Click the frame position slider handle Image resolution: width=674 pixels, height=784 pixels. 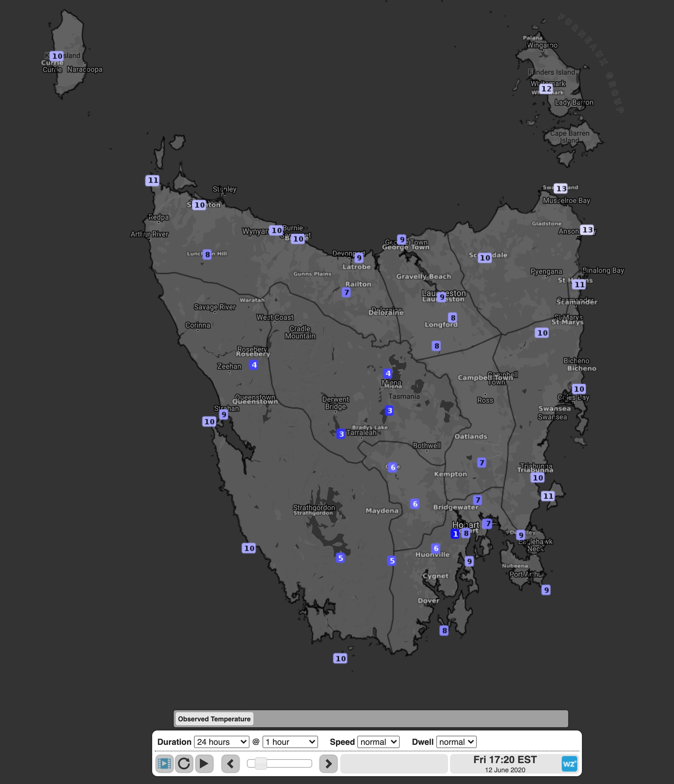261,763
